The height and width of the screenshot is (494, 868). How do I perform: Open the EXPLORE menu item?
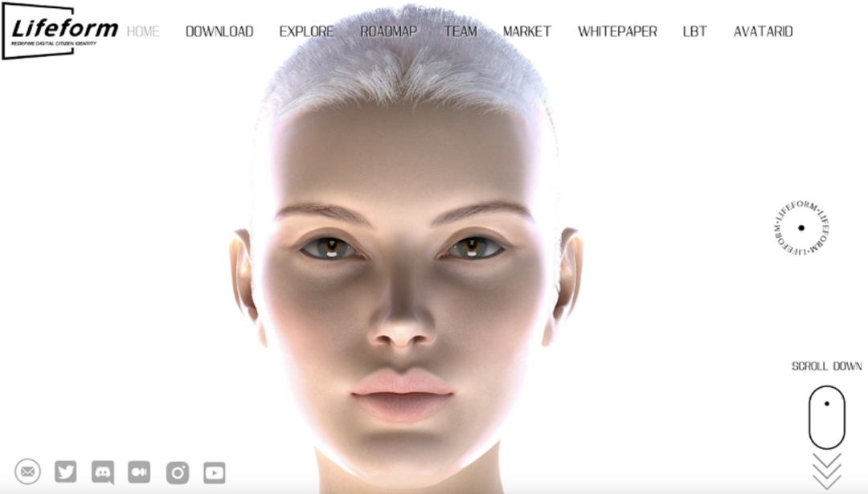307,31
